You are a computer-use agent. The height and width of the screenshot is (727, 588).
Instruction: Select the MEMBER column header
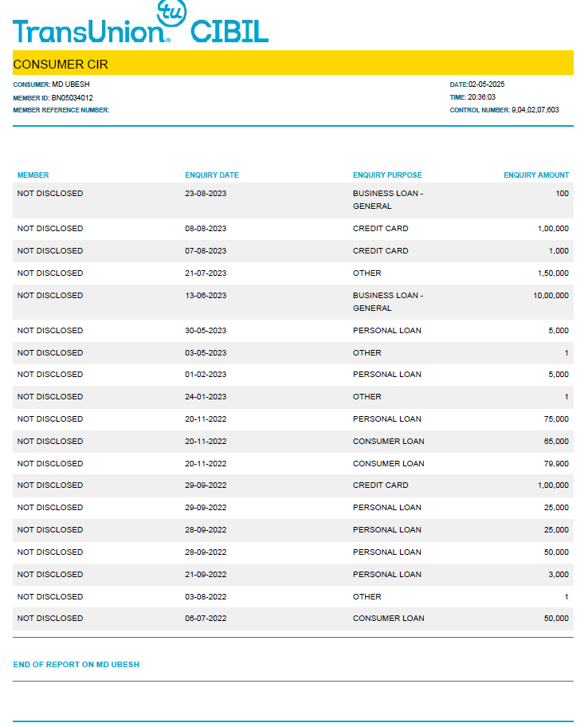(x=33, y=175)
